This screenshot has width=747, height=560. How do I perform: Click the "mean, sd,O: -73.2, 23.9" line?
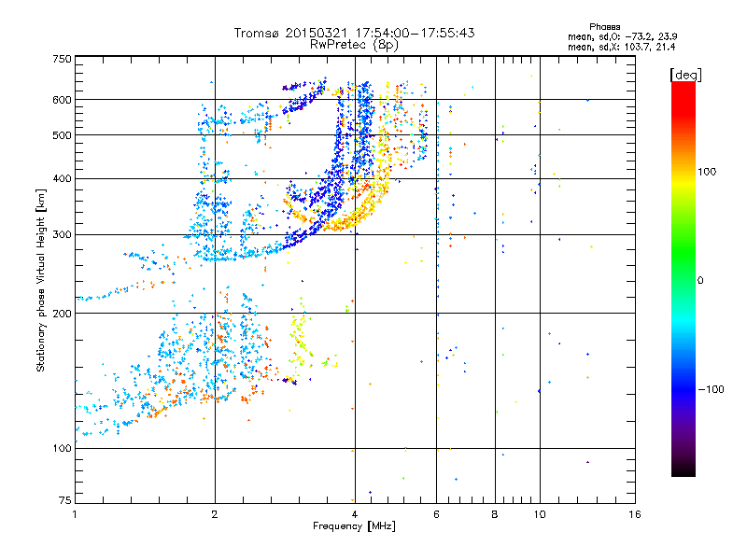(x=622, y=36)
